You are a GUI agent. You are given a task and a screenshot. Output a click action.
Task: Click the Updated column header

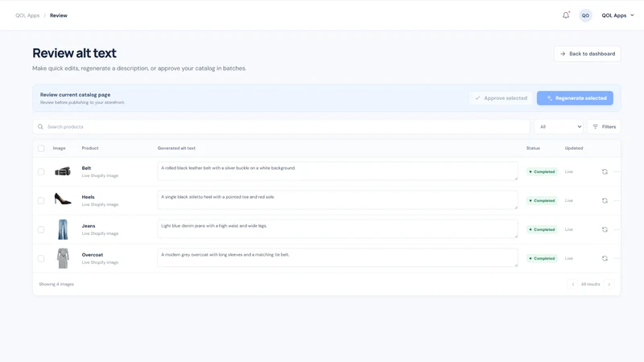[x=574, y=148]
